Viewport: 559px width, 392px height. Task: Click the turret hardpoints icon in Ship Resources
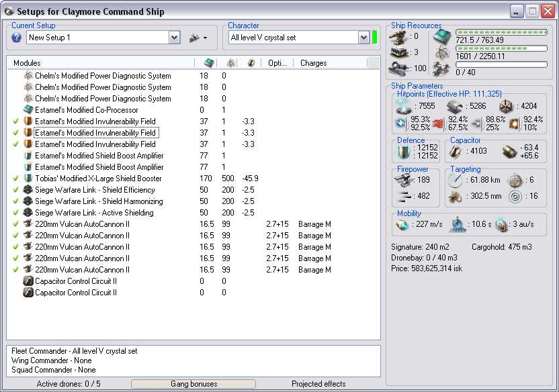click(x=398, y=37)
